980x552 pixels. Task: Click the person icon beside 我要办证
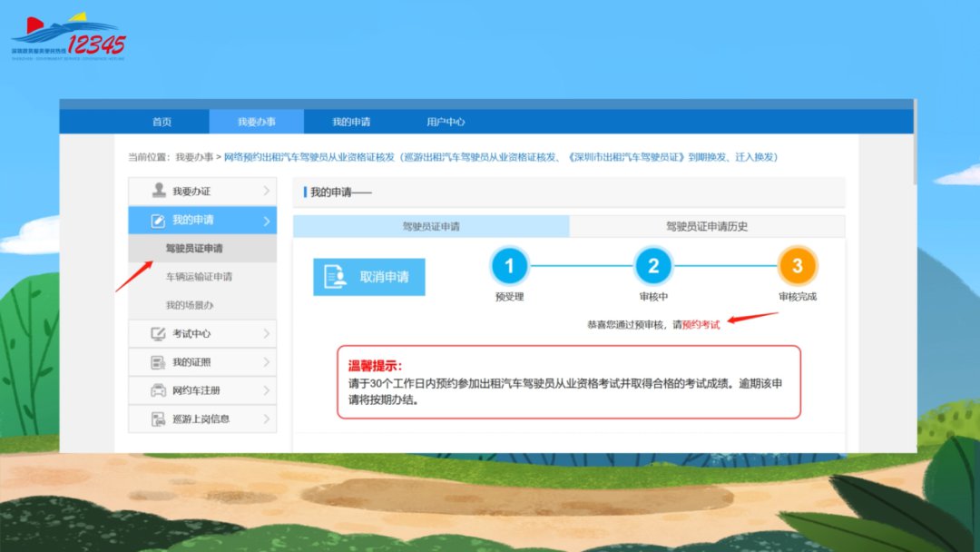tap(159, 191)
